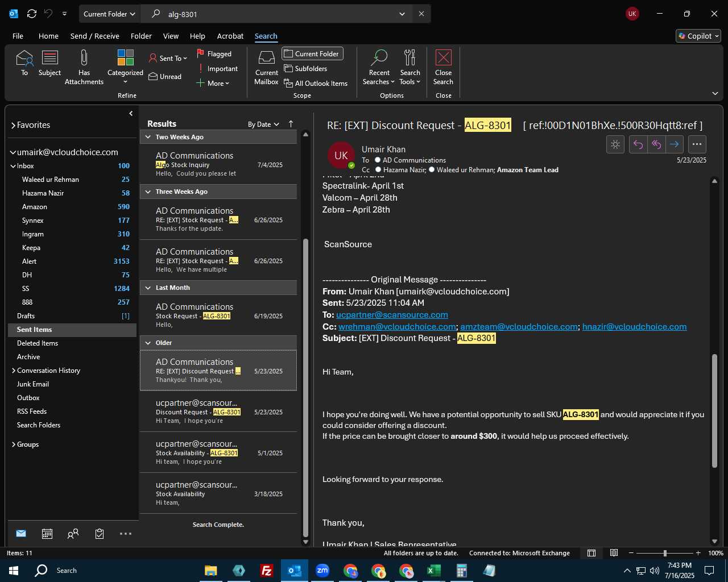The image size is (728, 582).
Task: Open By Date sort dropdown
Action: click(263, 124)
